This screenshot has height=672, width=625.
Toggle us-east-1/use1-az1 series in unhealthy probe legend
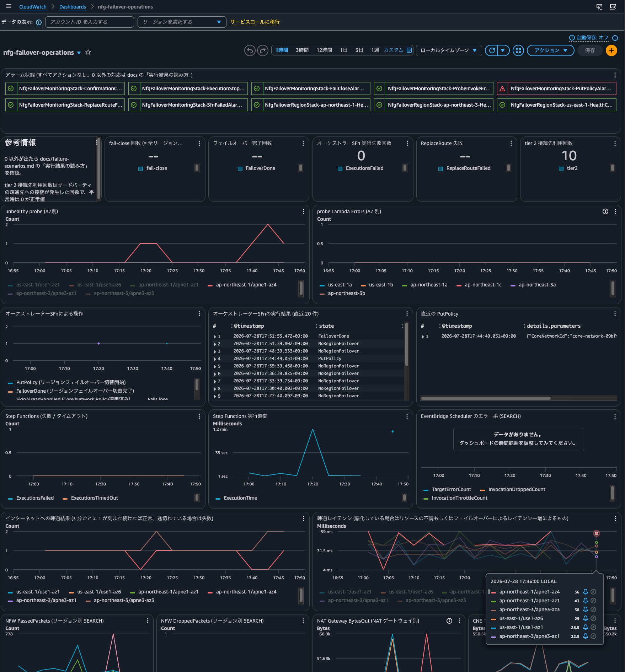click(34, 285)
